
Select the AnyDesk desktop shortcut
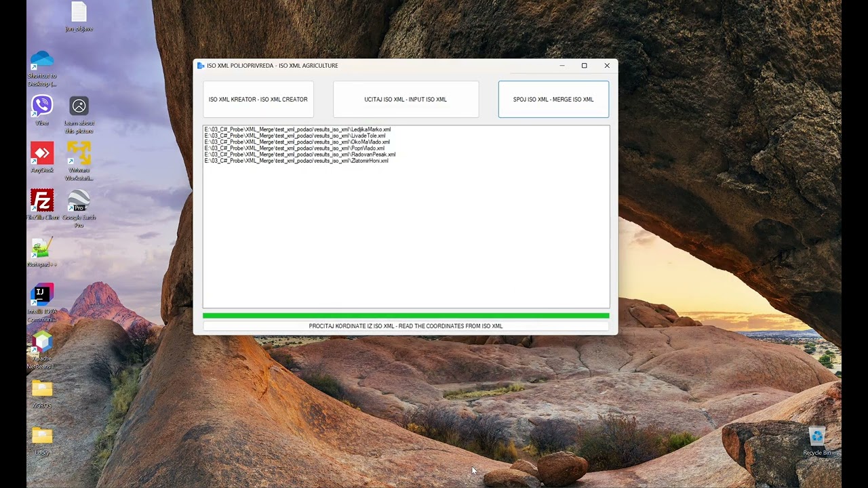point(42,158)
